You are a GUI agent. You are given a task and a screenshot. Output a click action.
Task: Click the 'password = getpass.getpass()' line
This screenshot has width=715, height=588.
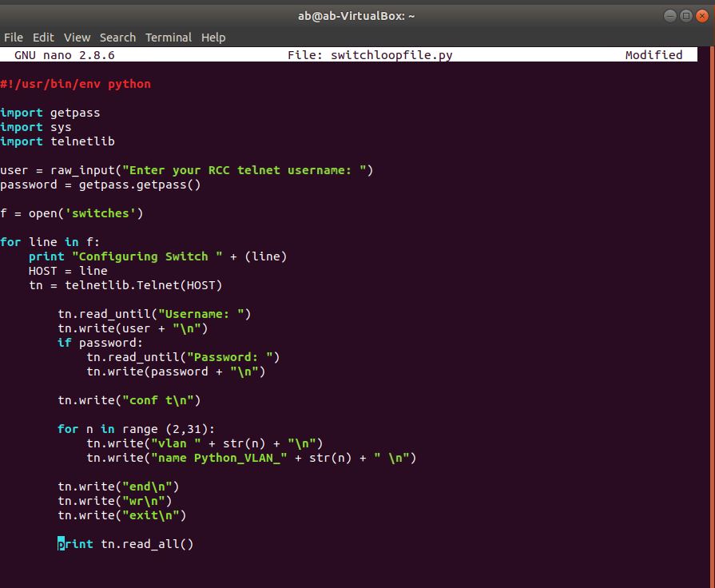tap(101, 185)
